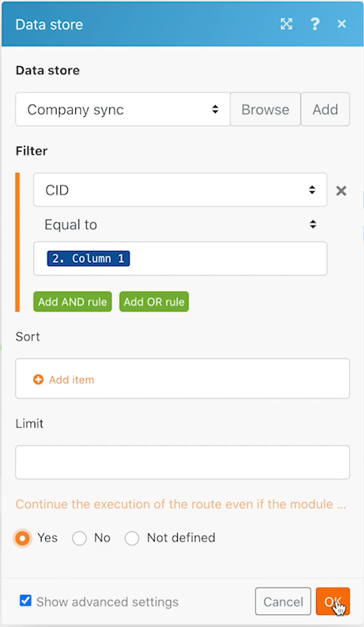Confirm with the orange OK button

[x=333, y=601]
